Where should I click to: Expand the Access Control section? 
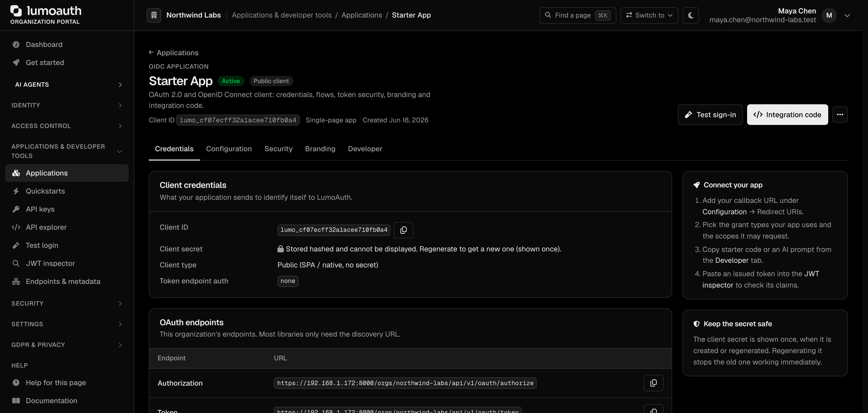(x=67, y=126)
